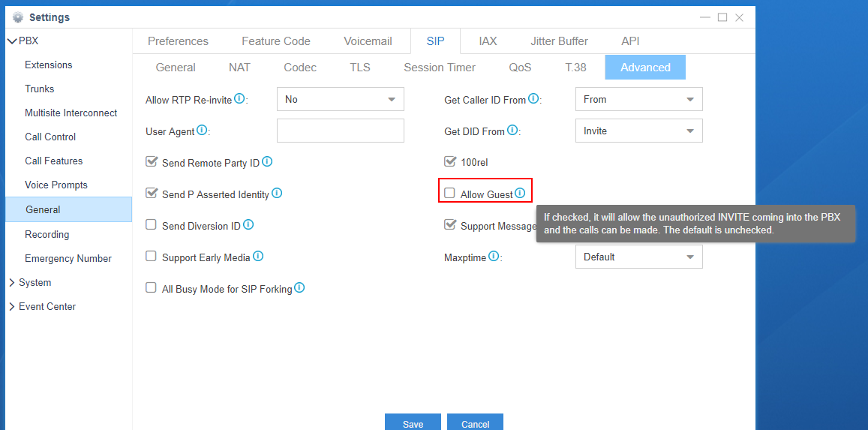Open the Get DID From dropdown
Viewport: 868px width, 430px height.
click(639, 131)
